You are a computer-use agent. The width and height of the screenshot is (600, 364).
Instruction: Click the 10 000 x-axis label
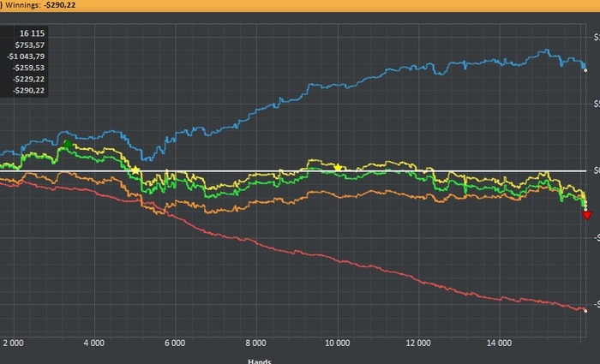click(337, 343)
